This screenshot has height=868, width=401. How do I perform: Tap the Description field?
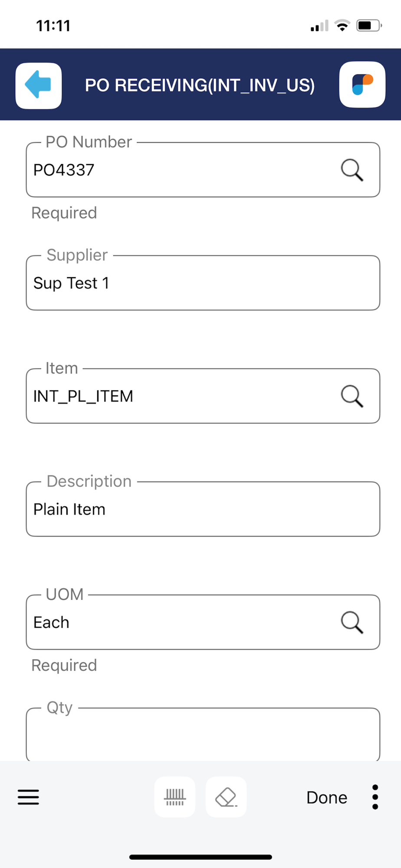(203, 509)
